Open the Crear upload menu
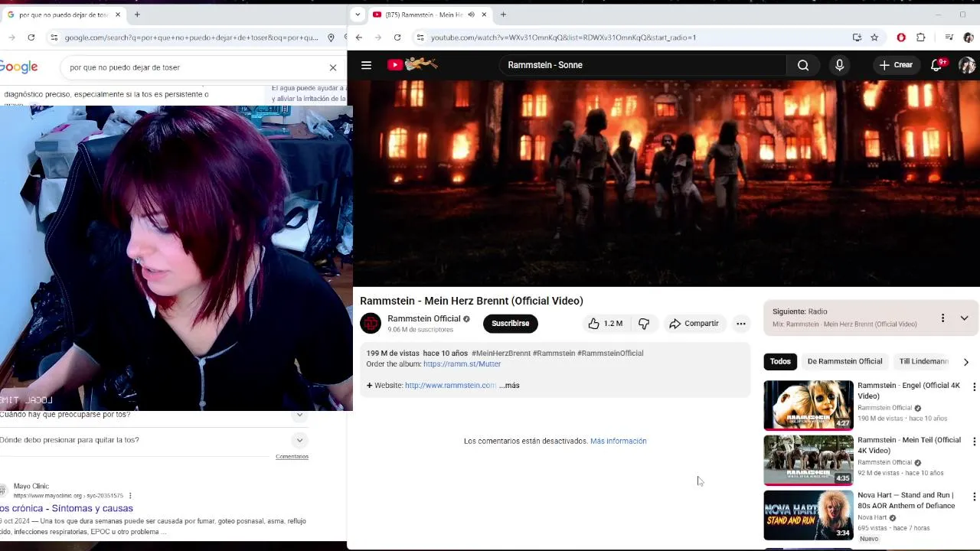The image size is (980, 551). tap(896, 65)
